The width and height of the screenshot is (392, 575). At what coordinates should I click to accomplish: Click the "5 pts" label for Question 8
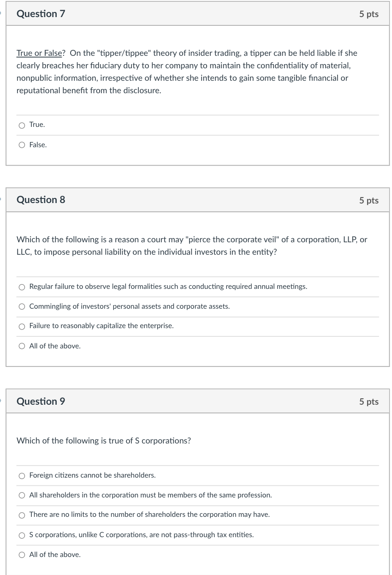click(368, 200)
